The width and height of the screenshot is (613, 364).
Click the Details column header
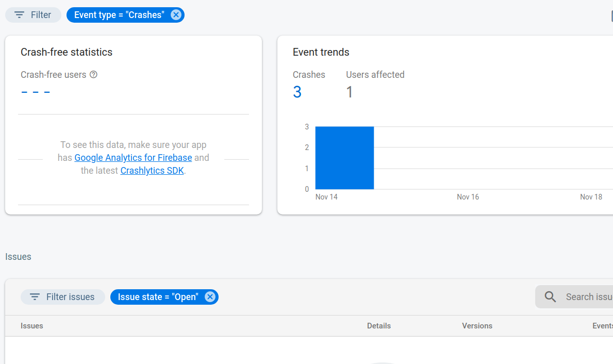pyautogui.click(x=379, y=326)
